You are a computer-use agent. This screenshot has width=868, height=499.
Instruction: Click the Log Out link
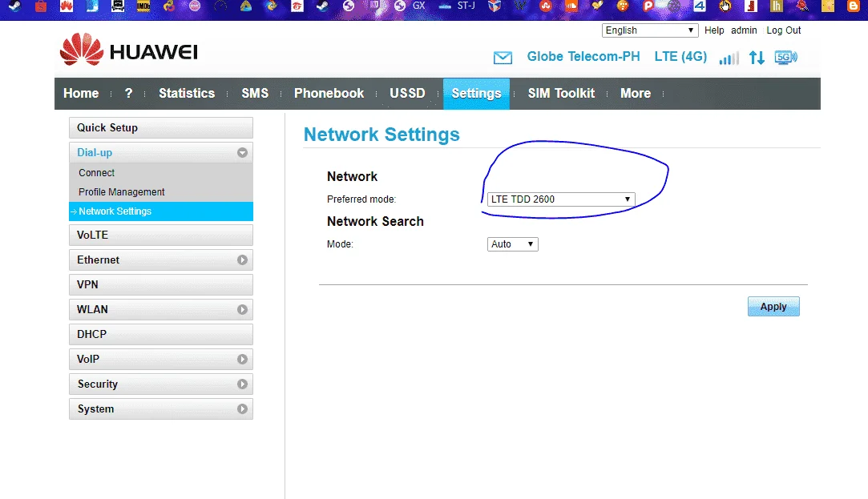coord(783,30)
